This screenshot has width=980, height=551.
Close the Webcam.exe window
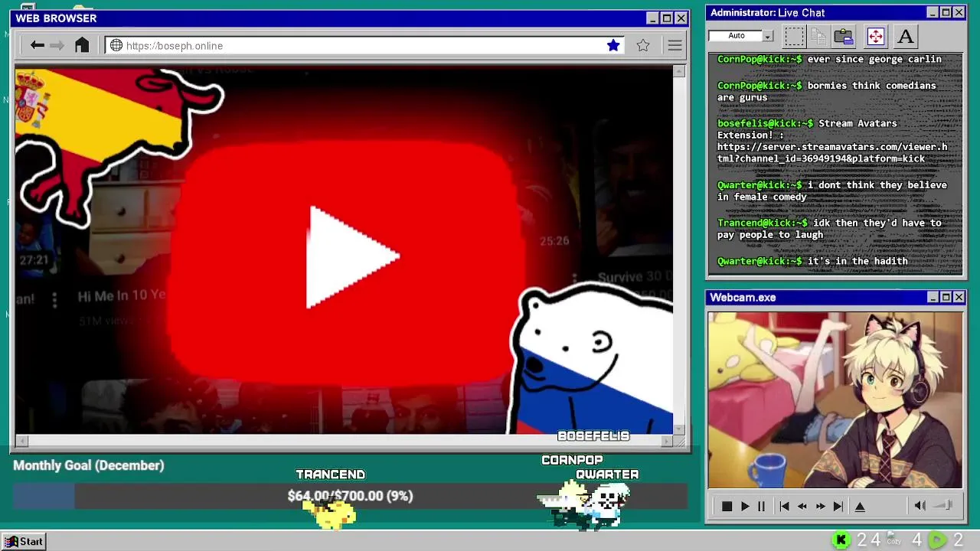(x=959, y=297)
